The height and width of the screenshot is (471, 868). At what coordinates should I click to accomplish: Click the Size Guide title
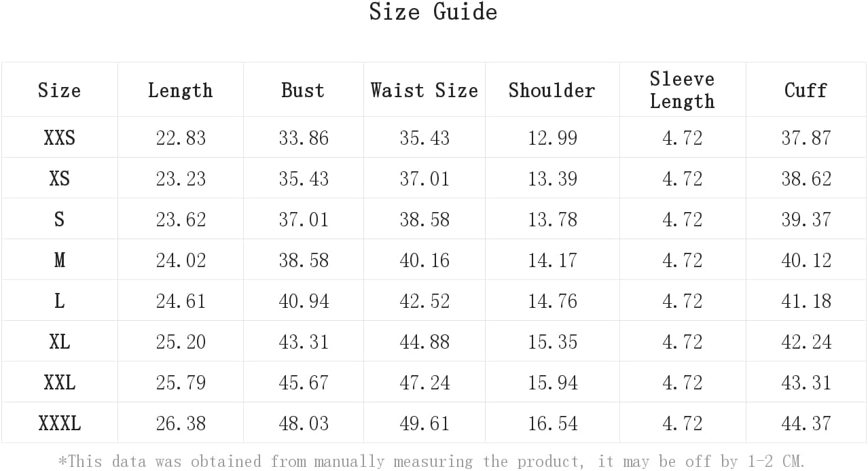point(433,12)
